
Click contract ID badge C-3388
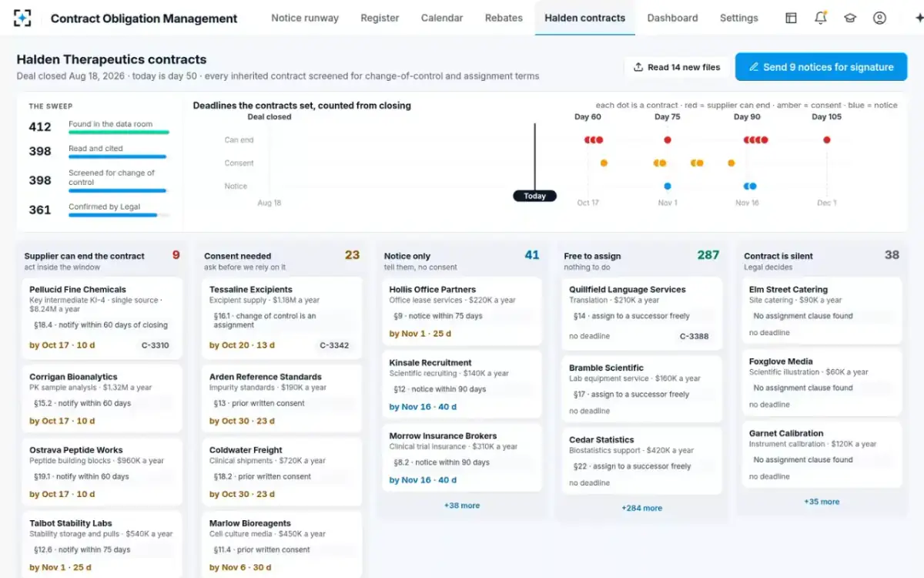point(694,336)
